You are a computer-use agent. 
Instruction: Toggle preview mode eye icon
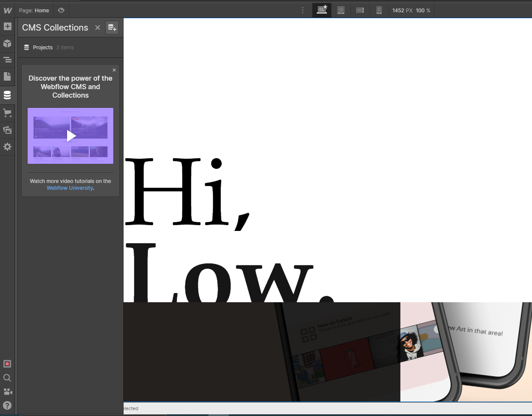[x=61, y=10]
